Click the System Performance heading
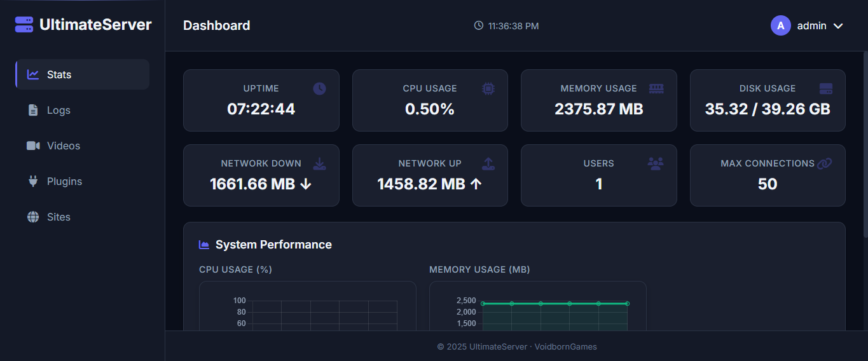 click(x=273, y=245)
